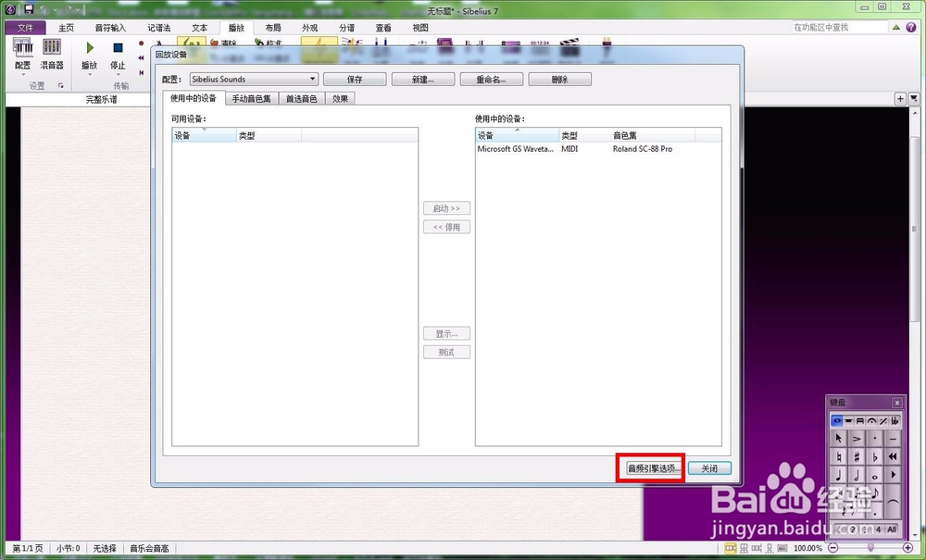This screenshot has height=560, width=926.
Task: Switch to keypad first common notes layout
Action: [x=837, y=421]
